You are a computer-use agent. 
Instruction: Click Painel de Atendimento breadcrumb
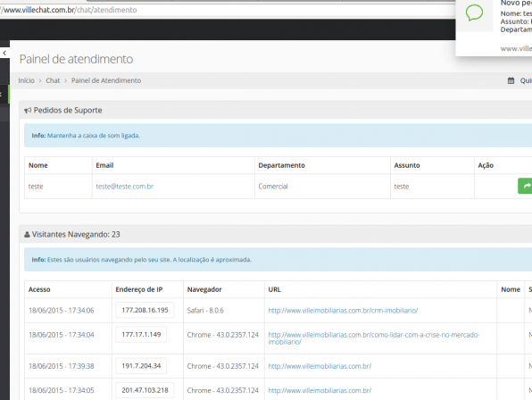(x=106, y=80)
